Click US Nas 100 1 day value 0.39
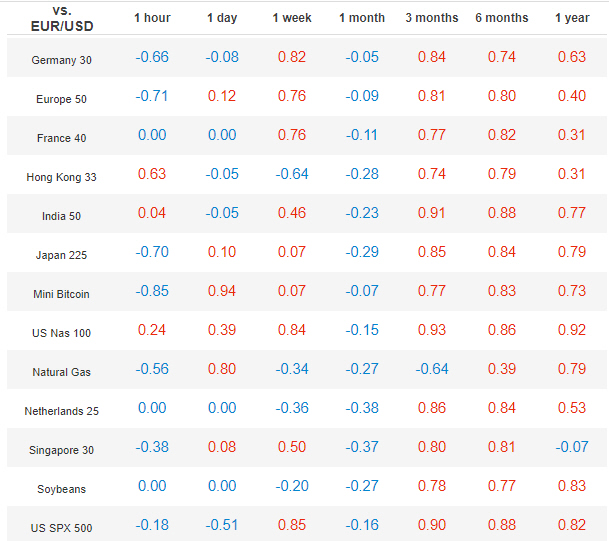The width and height of the screenshot is (609, 541). click(x=222, y=330)
